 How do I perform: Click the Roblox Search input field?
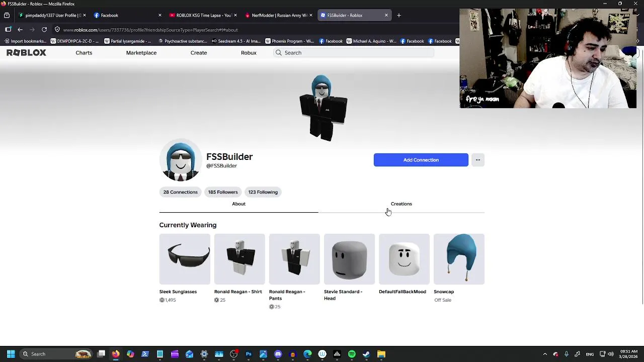[354, 53]
